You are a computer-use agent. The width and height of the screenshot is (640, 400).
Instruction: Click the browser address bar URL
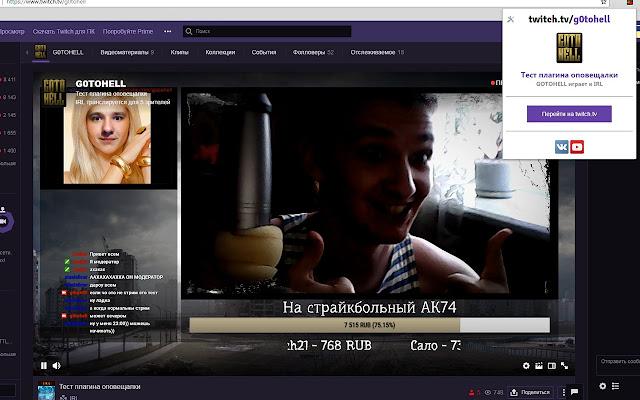[47, 2]
